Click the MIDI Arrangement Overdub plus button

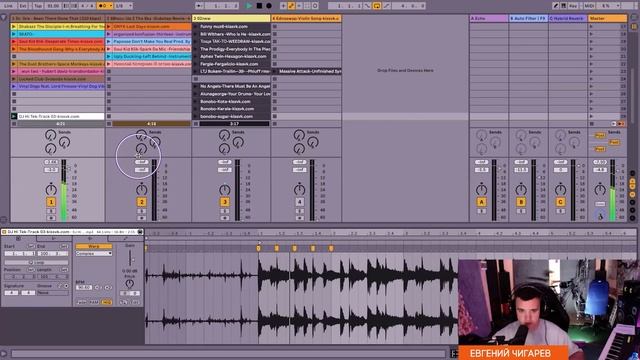click(283, 6)
